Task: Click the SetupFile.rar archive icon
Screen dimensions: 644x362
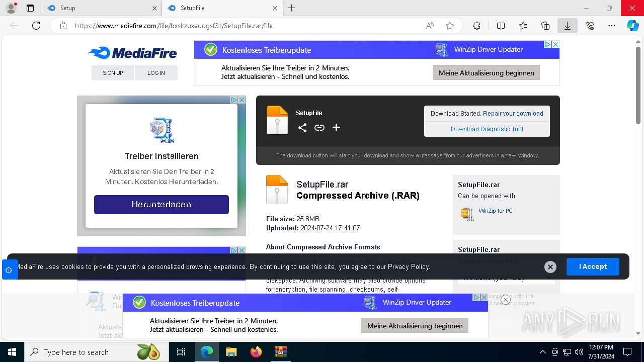Action: (277, 190)
